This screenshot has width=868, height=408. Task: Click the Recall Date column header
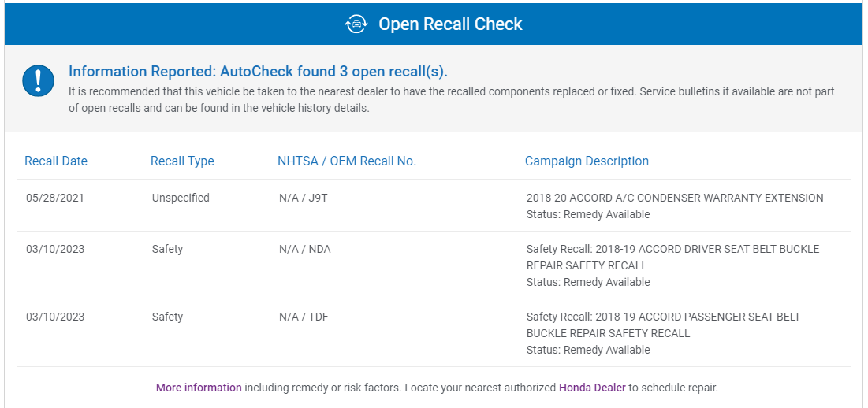click(x=56, y=161)
